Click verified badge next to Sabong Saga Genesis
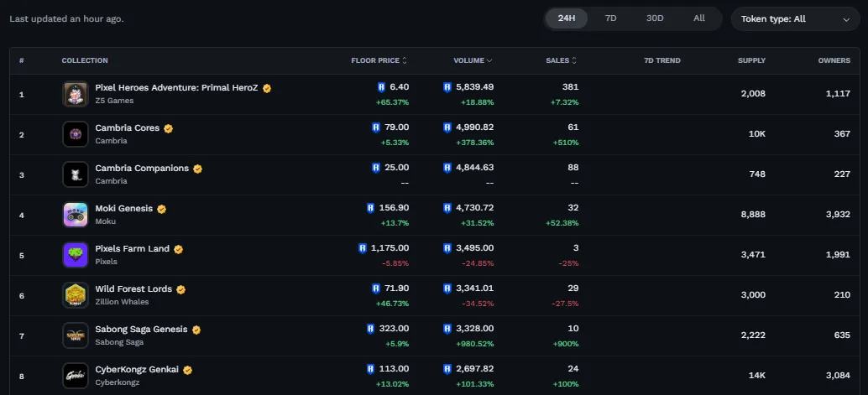 pos(196,330)
